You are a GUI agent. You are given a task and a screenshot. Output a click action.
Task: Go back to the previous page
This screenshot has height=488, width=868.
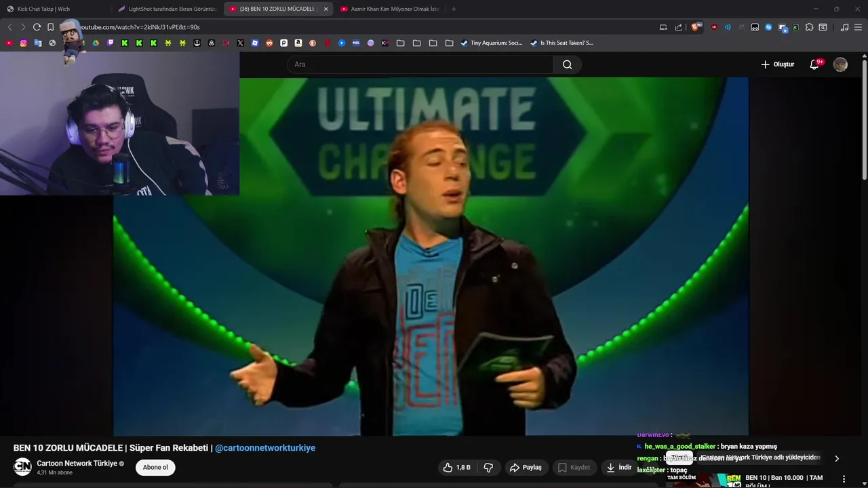point(9,27)
